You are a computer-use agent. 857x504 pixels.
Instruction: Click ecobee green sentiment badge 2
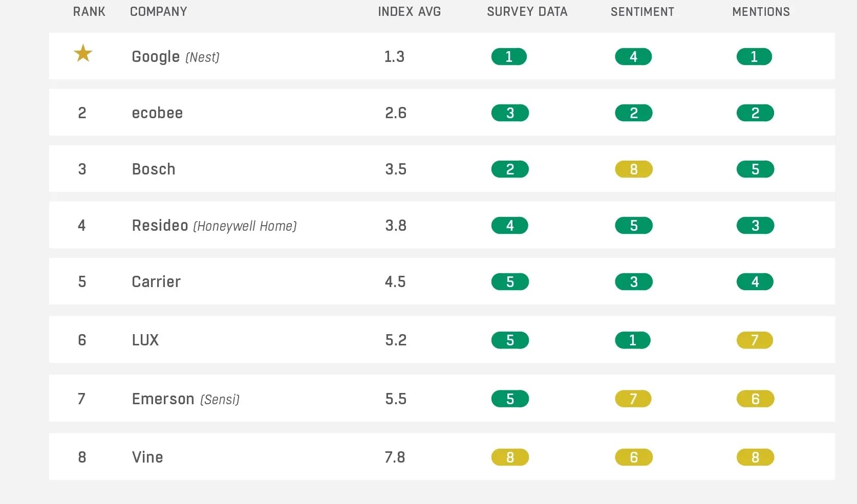[633, 113]
